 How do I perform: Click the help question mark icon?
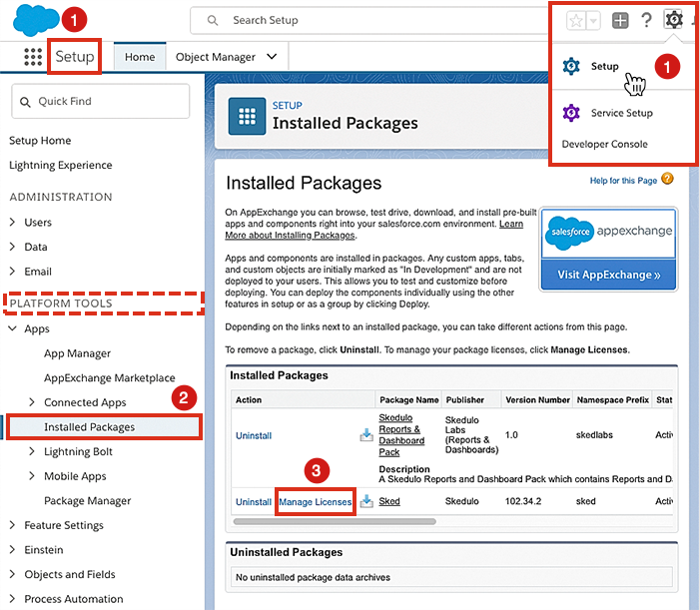pyautogui.click(x=646, y=20)
